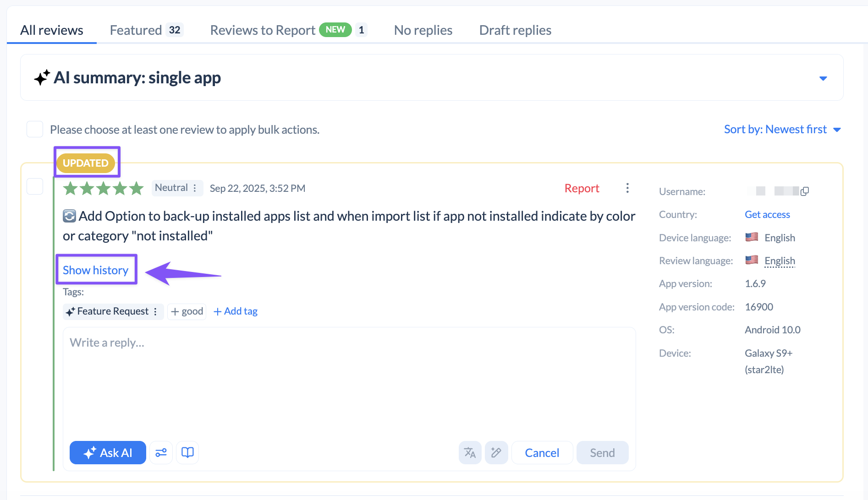The image size is (868, 500).
Task: Expand the AI summary panel arrow
Action: [823, 78]
